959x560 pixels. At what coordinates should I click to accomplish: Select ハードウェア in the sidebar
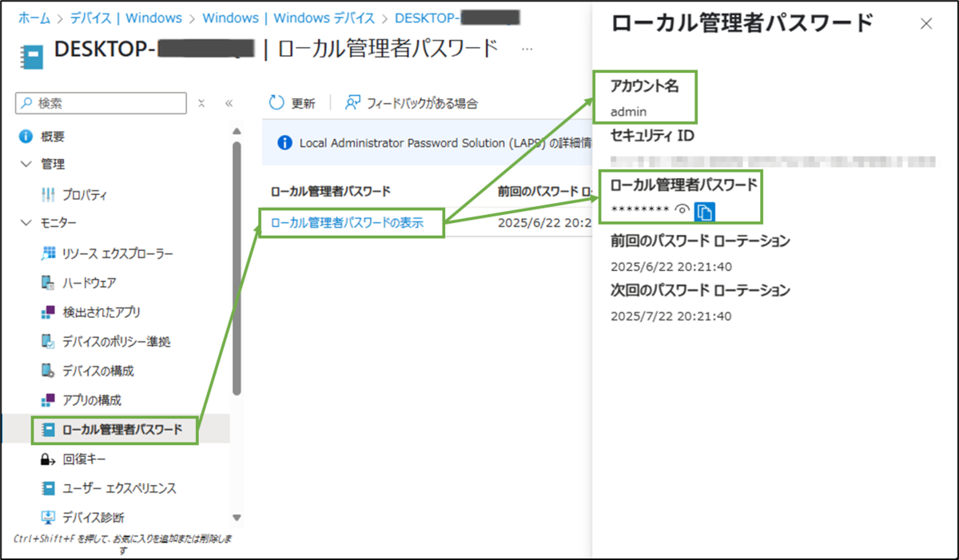pyautogui.click(x=90, y=283)
